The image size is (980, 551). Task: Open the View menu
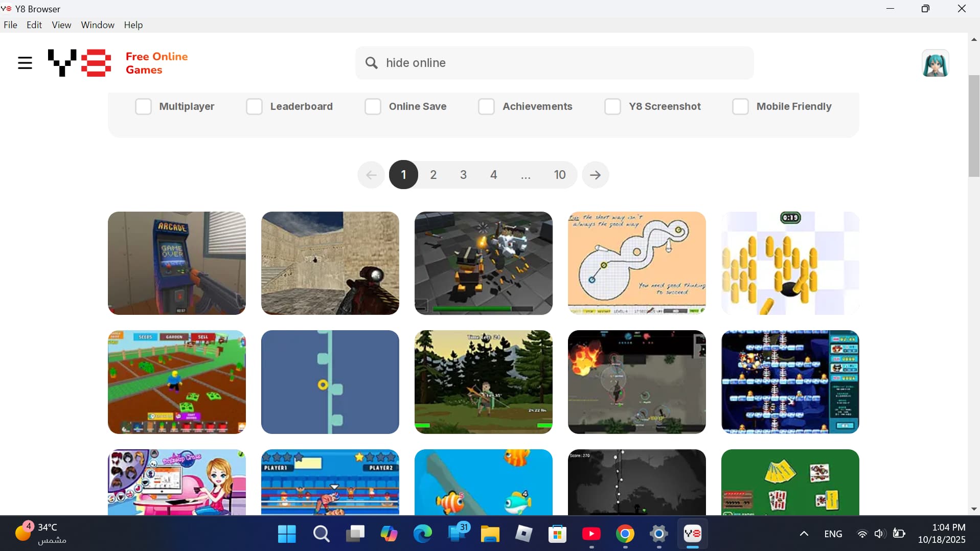pyautogui.click(x=61, y=25)
